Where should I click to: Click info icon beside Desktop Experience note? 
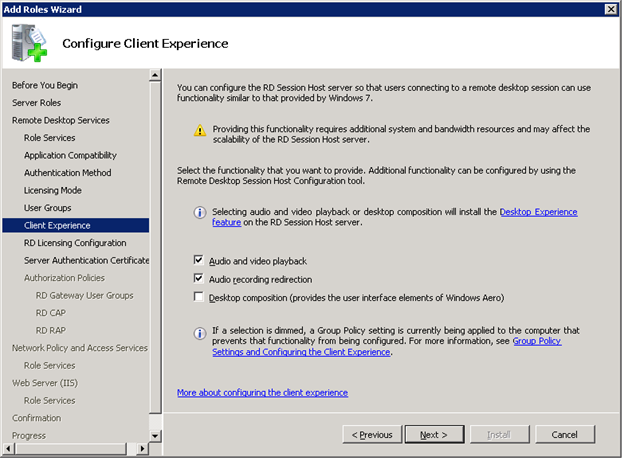[x=200, y=213]
